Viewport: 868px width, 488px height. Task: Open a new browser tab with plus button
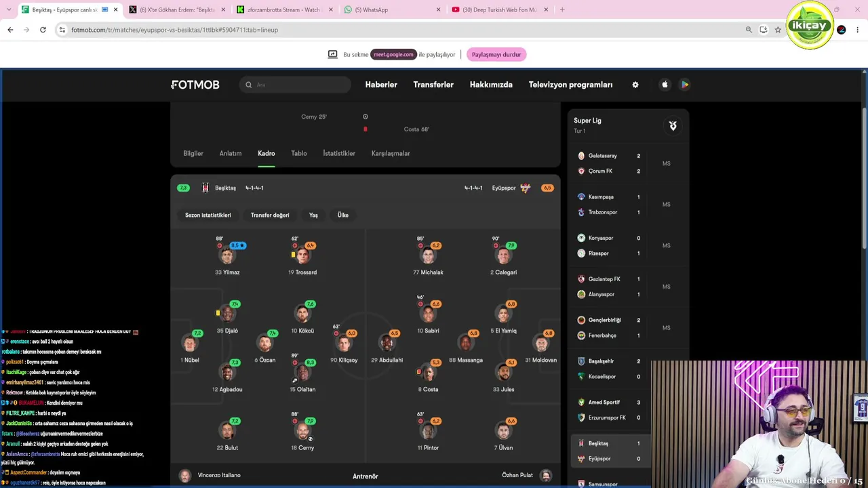[x=562, y=9]
